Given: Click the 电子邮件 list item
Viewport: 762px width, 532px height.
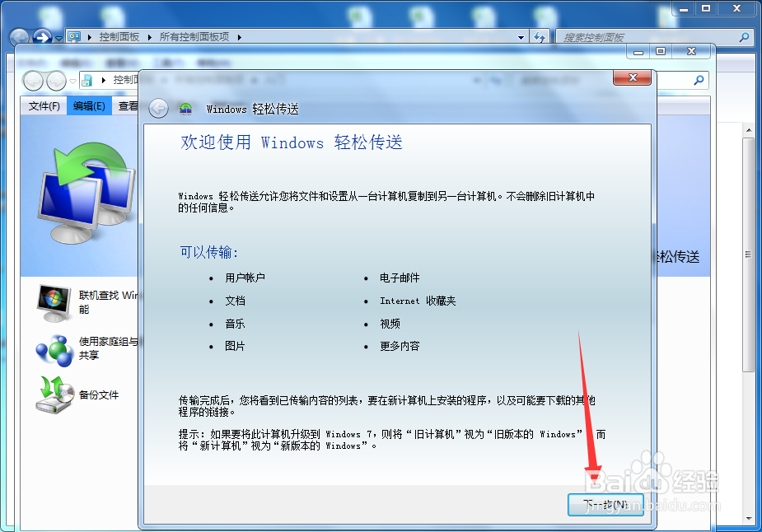Looking at the screenshot, I should click(x=400, y=278).
